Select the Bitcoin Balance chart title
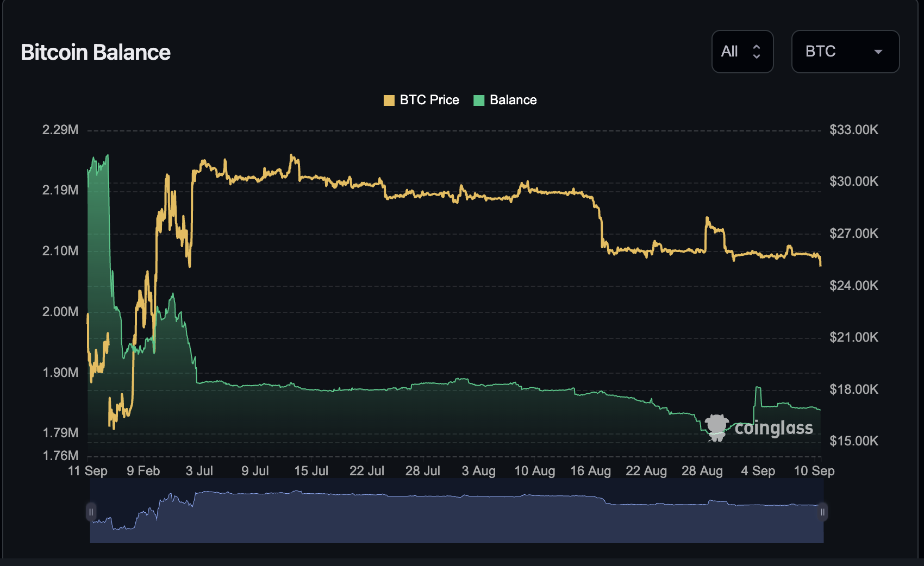The height and width of the screenshot is (566, 924). [96, 52]
